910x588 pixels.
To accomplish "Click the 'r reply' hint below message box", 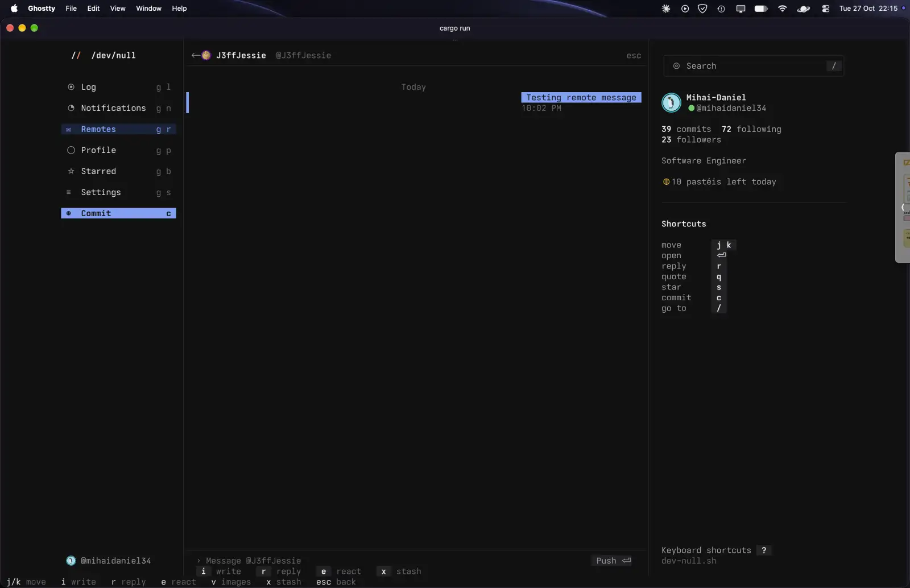I will [280, 572].
